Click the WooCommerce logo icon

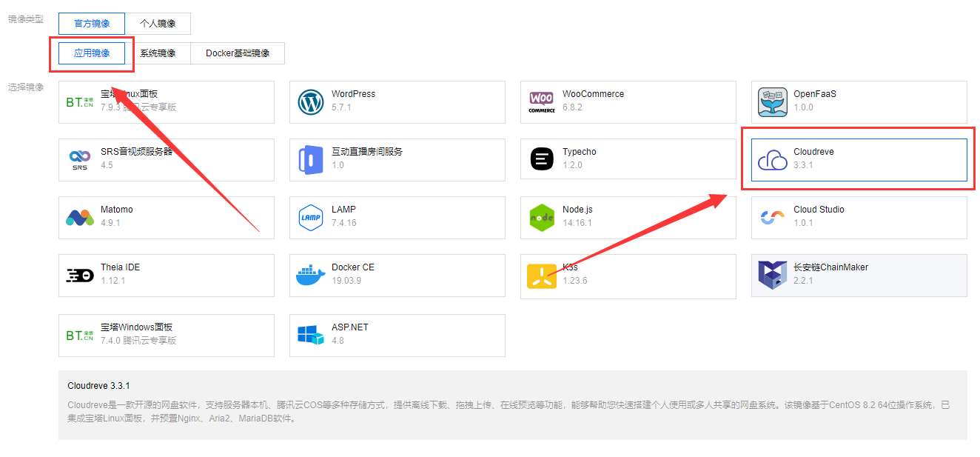click(542, 102)
